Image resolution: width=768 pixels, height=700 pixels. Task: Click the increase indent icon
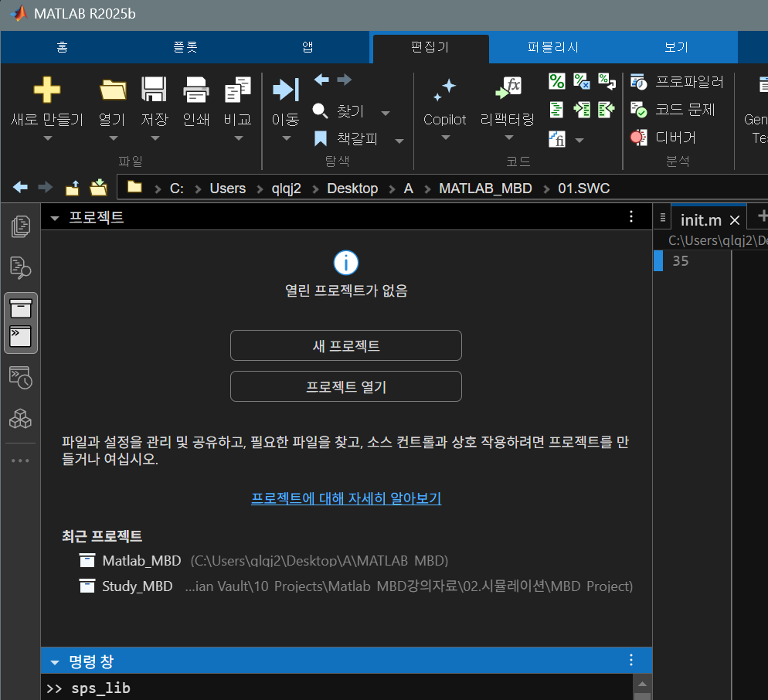[x=581, y=110]
